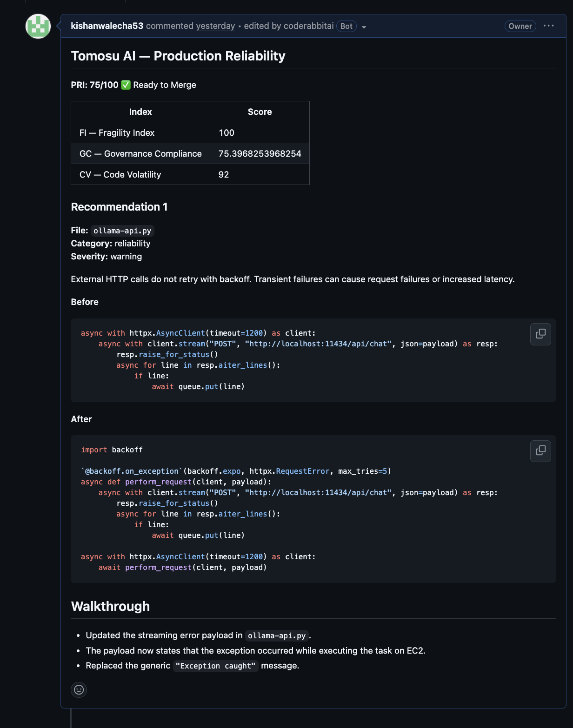Click the 'ollama-api.py' file code label under File
The image size is (573, 728).
(122, 231)
